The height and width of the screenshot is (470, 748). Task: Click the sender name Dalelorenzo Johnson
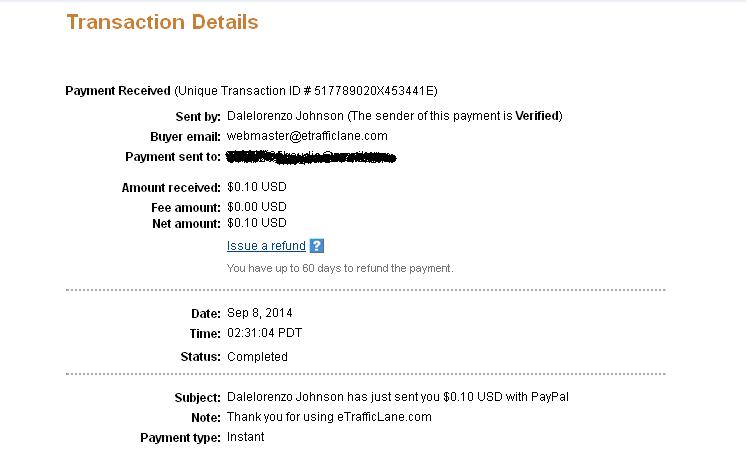point(285,116)
